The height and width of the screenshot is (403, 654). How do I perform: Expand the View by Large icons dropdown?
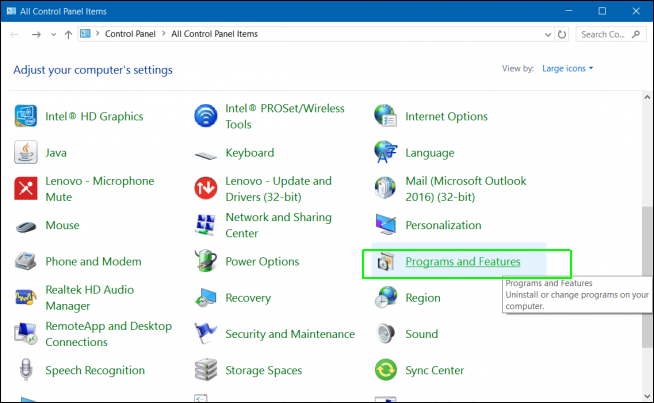pyautogui.click(x=567, y=68)
